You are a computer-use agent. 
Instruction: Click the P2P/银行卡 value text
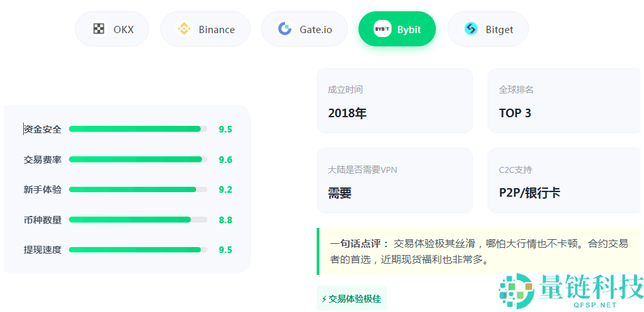pos(529,193)
